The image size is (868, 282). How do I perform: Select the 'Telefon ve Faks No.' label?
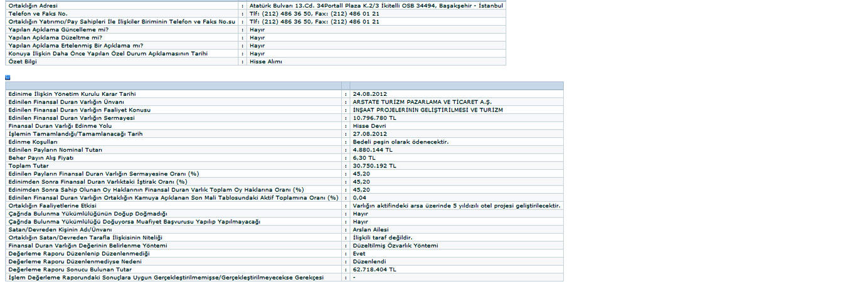[x=38, y=13]
